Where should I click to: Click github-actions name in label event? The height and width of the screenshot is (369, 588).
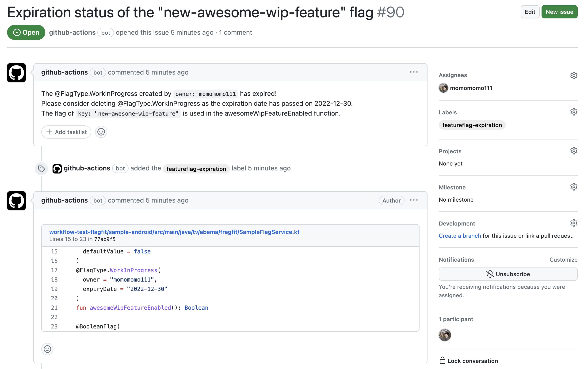click(87, 168)
